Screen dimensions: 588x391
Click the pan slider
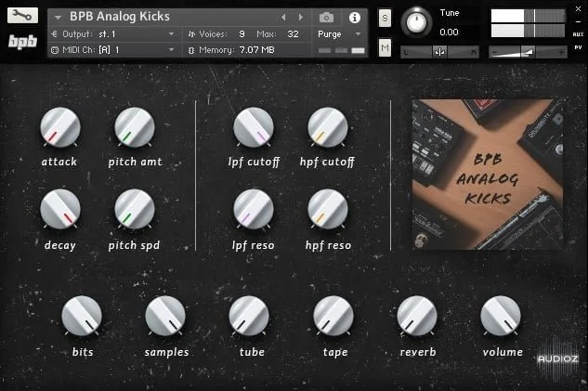click(x=440, y=52)
